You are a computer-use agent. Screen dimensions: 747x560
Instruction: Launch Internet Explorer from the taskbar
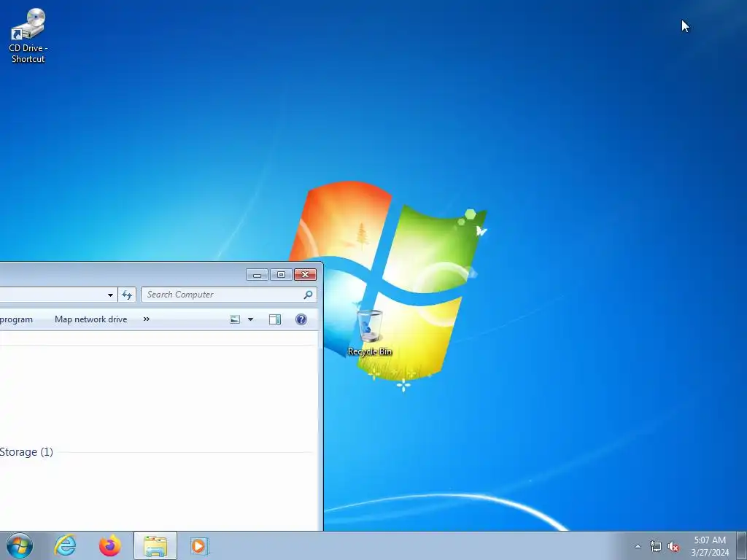[65, 545]
